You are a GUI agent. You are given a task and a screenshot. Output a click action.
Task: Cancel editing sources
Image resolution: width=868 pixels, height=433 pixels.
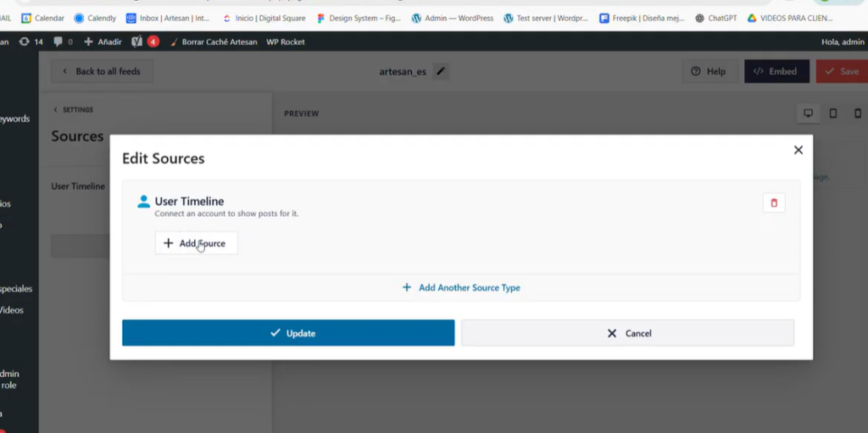(627, 333)
